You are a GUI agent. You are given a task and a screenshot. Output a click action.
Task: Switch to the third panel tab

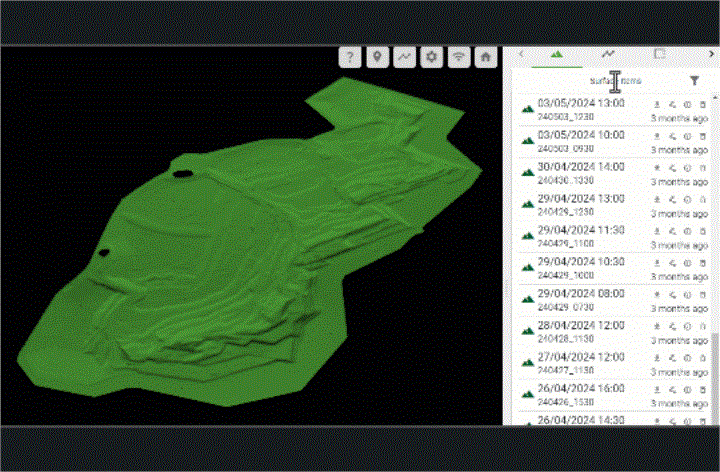pos(659,54)
